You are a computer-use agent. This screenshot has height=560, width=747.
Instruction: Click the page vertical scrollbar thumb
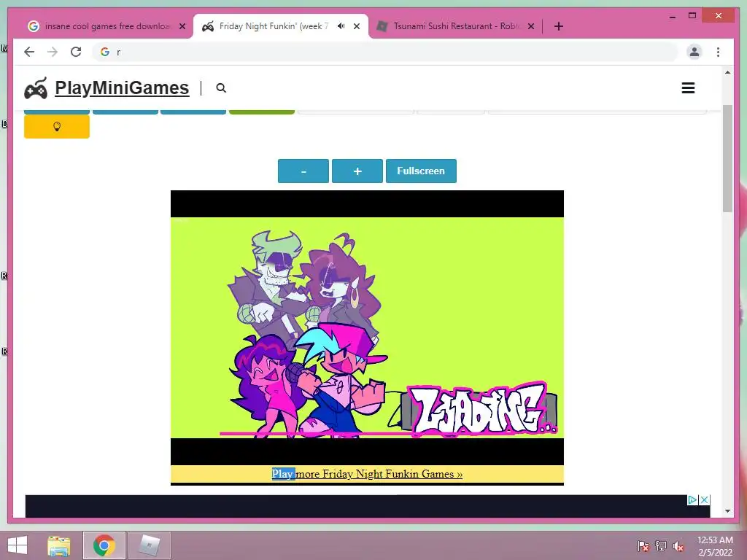[x=727, y=158]
